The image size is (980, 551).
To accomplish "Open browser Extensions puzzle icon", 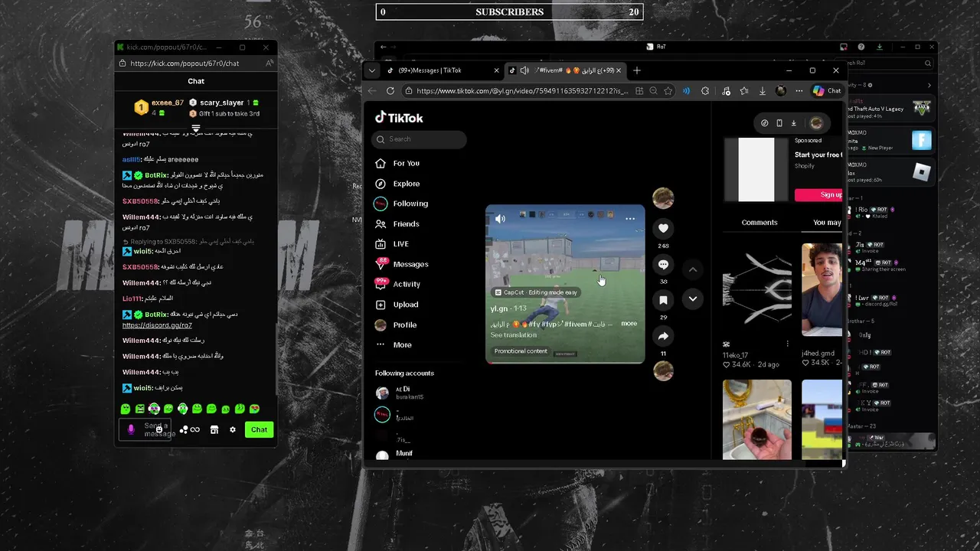I will click(x=705, y=91).
